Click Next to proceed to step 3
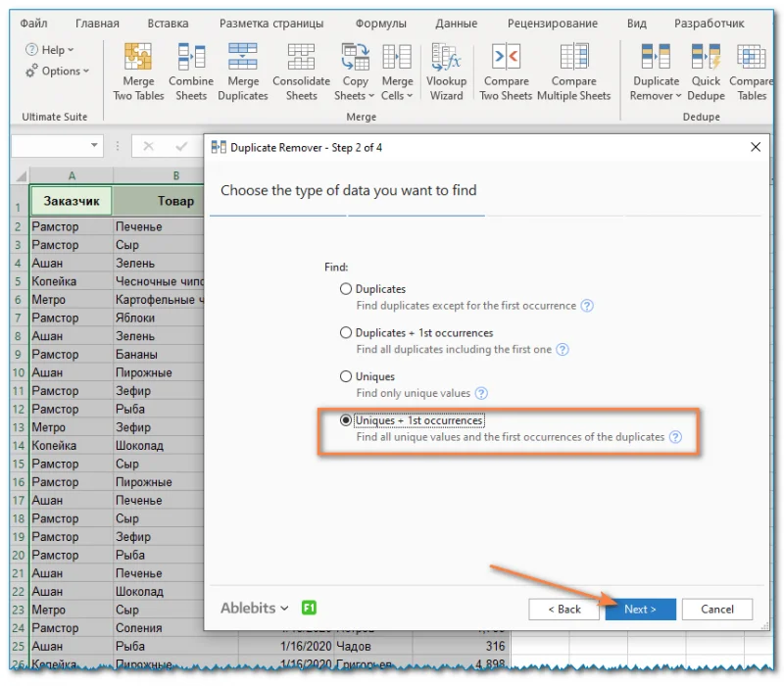This screenshot has width=784, height=686. click(640, 609)
